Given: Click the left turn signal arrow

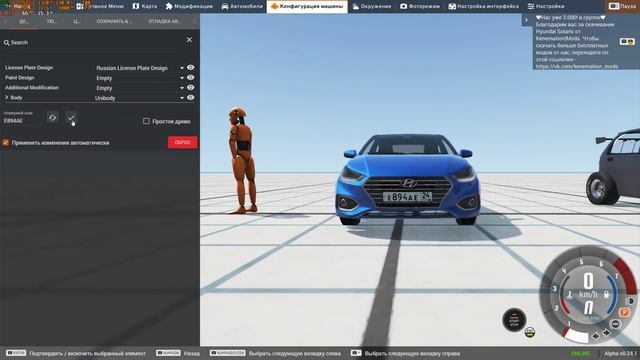Looking at the screenshot, I should point(596,336).
